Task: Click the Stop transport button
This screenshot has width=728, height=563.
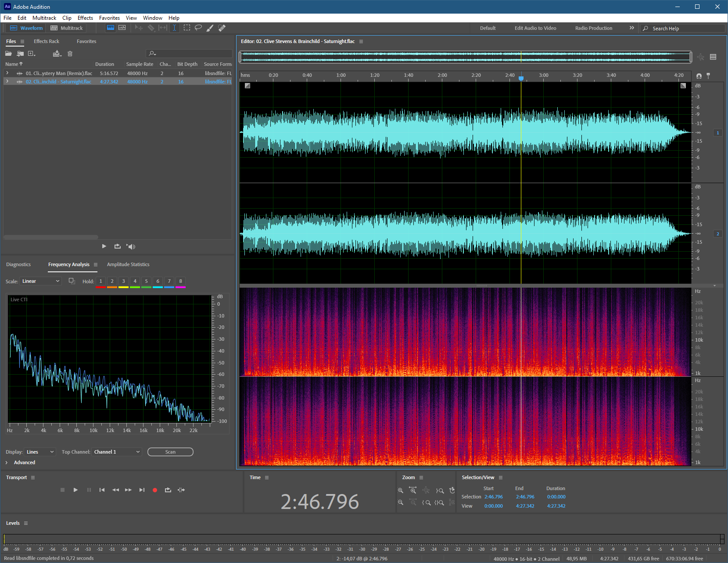Action: 62,490
